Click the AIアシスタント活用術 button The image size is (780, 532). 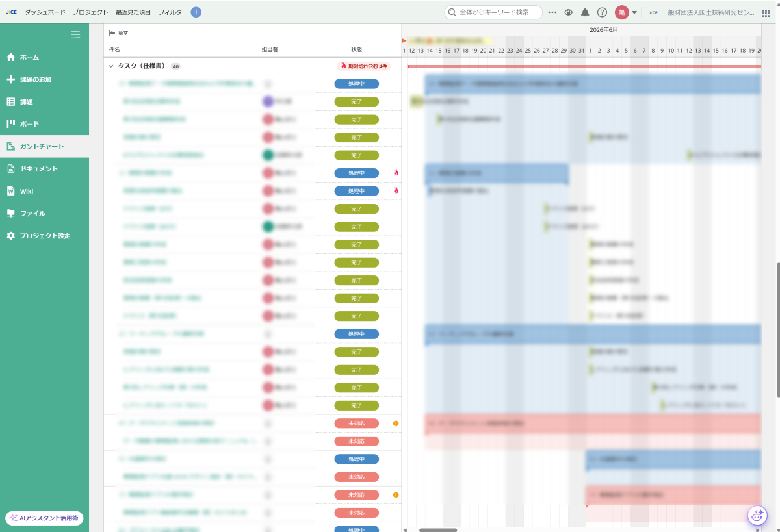click(x=44, y=518)
